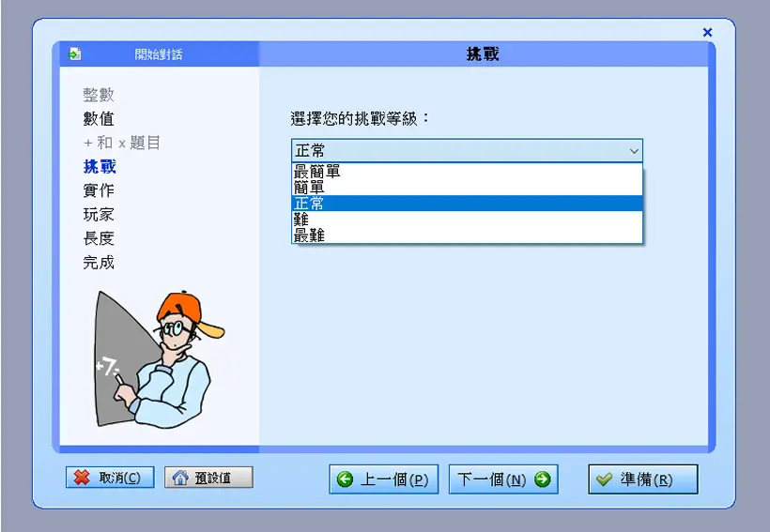Go to the 數值 step in sidebar
Image resolution: width=770 pixels, height=532 pixels.
click(99, 119)
